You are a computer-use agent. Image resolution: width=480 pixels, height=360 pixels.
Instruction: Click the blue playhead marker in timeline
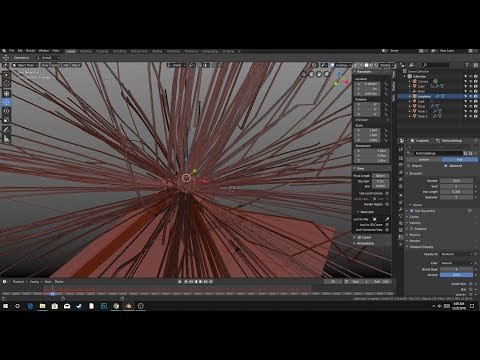tap(52, 294)
